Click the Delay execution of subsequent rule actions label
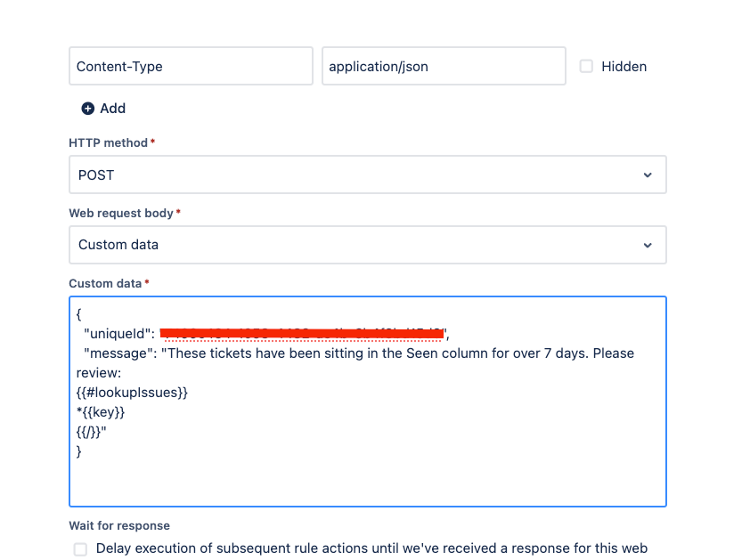This screenshot has width=750, height=560. pyautogui.click(x=371, y=548)
